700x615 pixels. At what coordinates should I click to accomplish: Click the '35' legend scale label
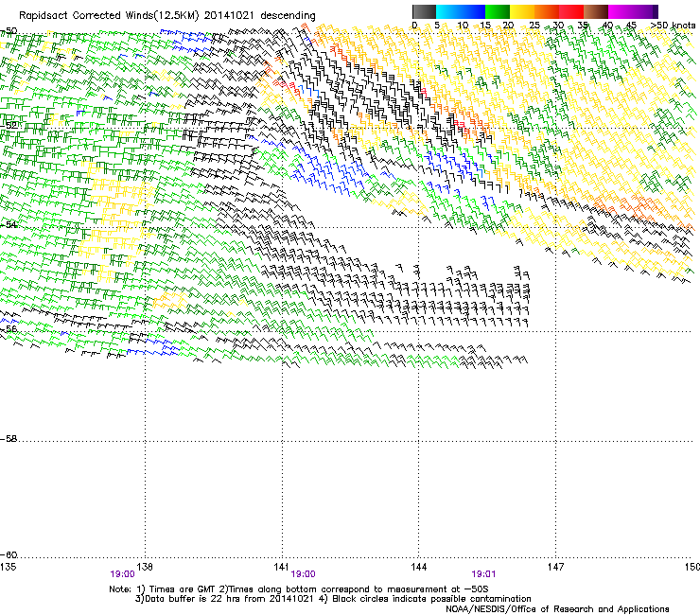pyautogui.click(x=583, y=26)
